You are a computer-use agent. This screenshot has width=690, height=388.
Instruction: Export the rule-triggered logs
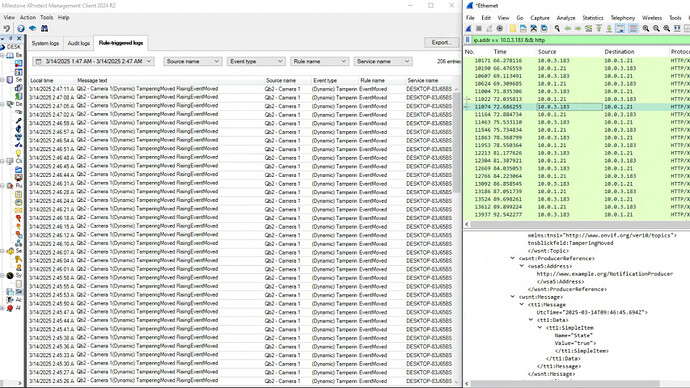[441, 42]
